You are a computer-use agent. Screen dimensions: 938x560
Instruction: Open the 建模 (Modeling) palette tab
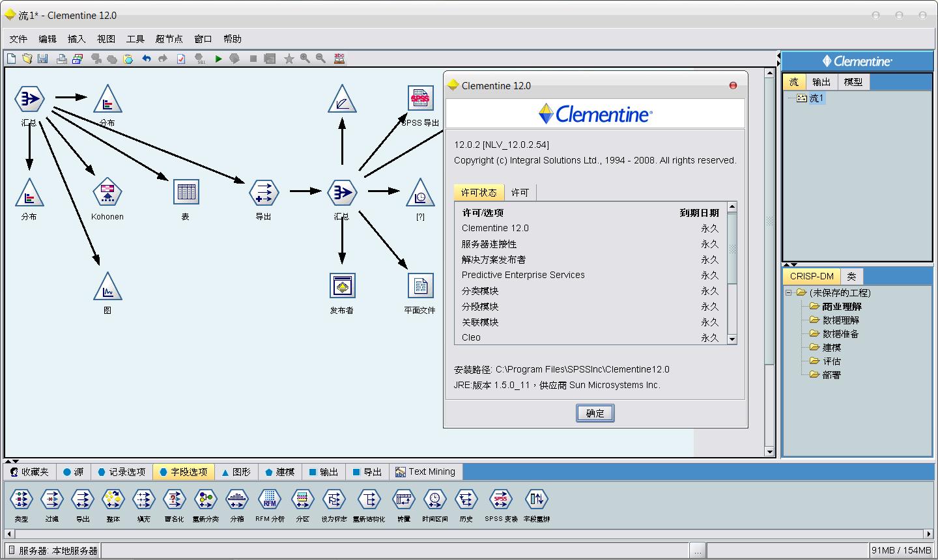280,472
